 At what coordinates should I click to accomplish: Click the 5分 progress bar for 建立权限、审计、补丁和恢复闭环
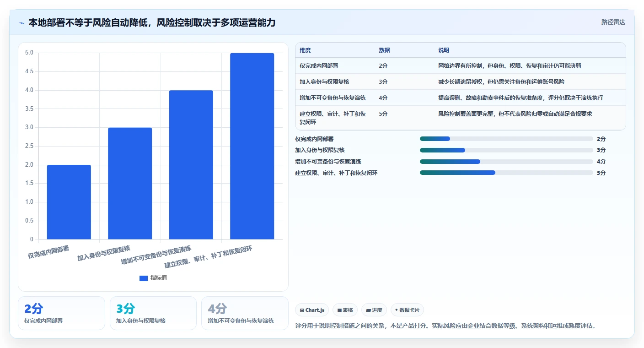tap(506, 173)
